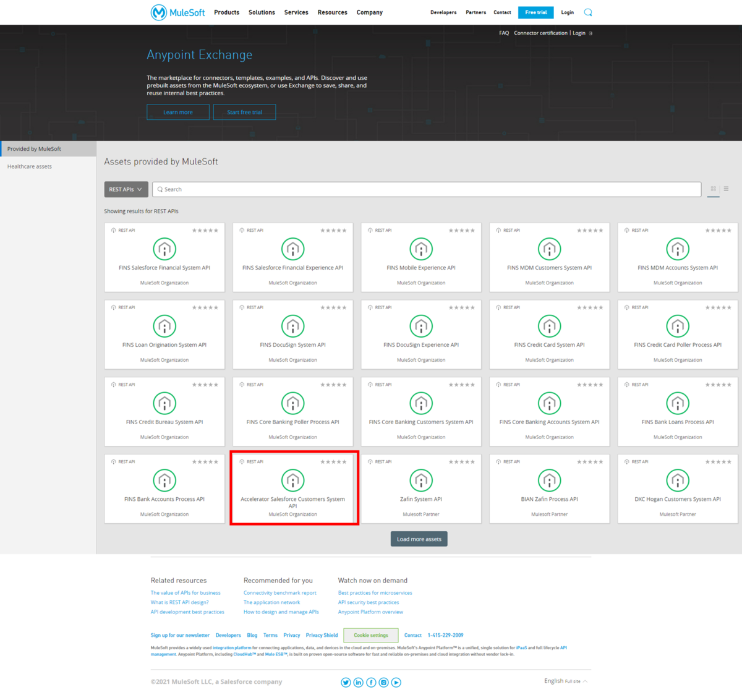Open What is REST API design? link
The width and height of the screenshot is (742, 700).
tap(180, 602)
